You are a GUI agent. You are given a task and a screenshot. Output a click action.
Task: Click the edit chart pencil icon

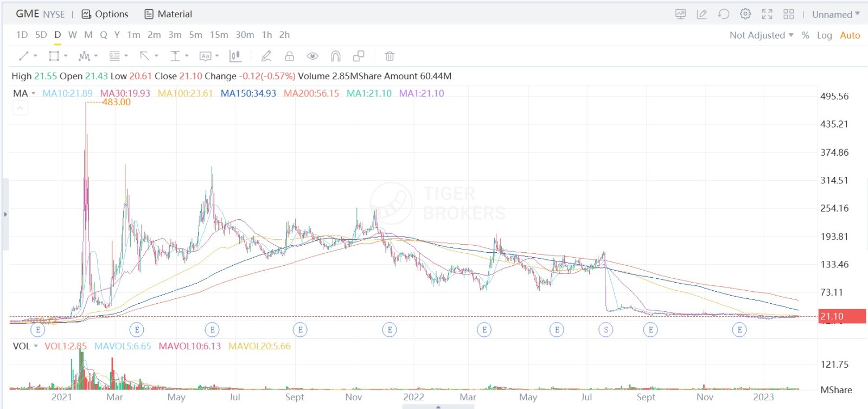[x=702, y=14]
